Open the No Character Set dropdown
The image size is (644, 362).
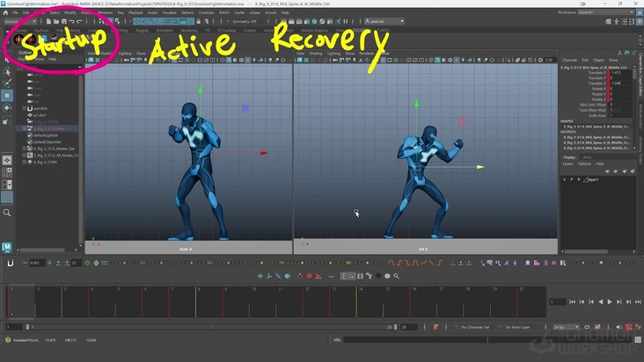pos(475,327)
